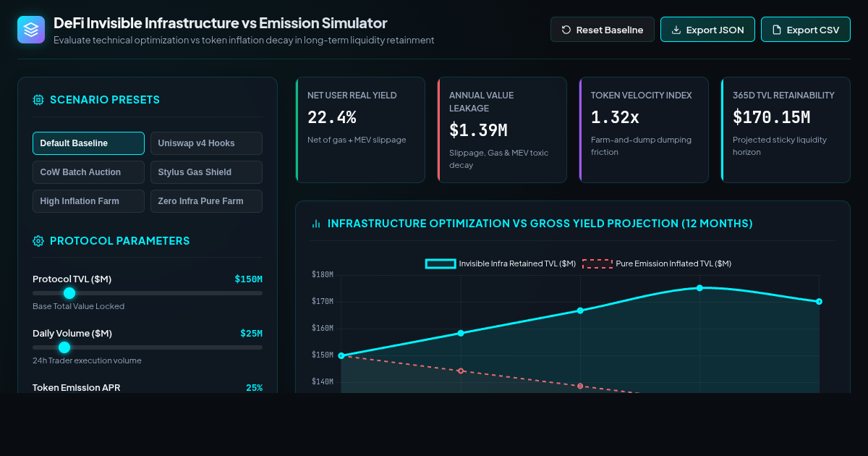Click the starting $150M chart data point

341,355
